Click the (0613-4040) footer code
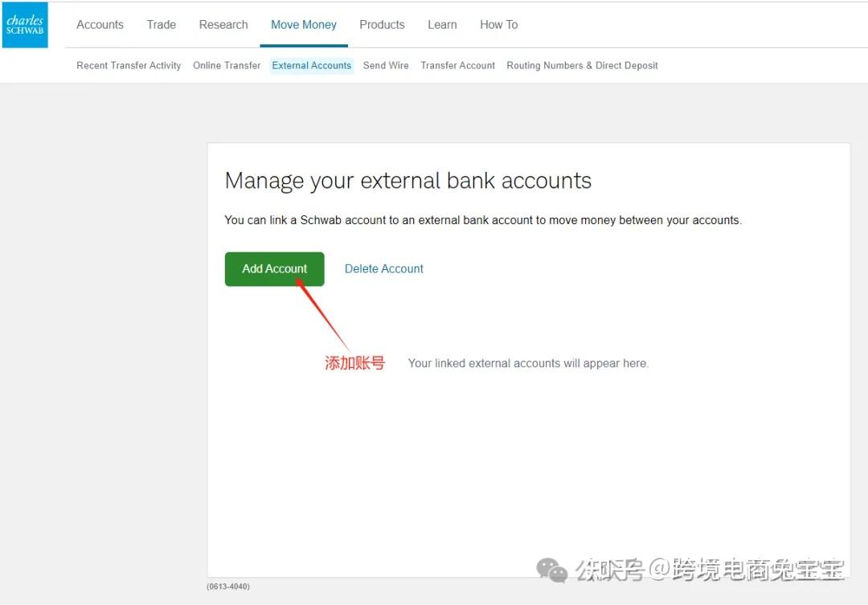The height and width of the screenshot is (605, 868). point(227,587)
